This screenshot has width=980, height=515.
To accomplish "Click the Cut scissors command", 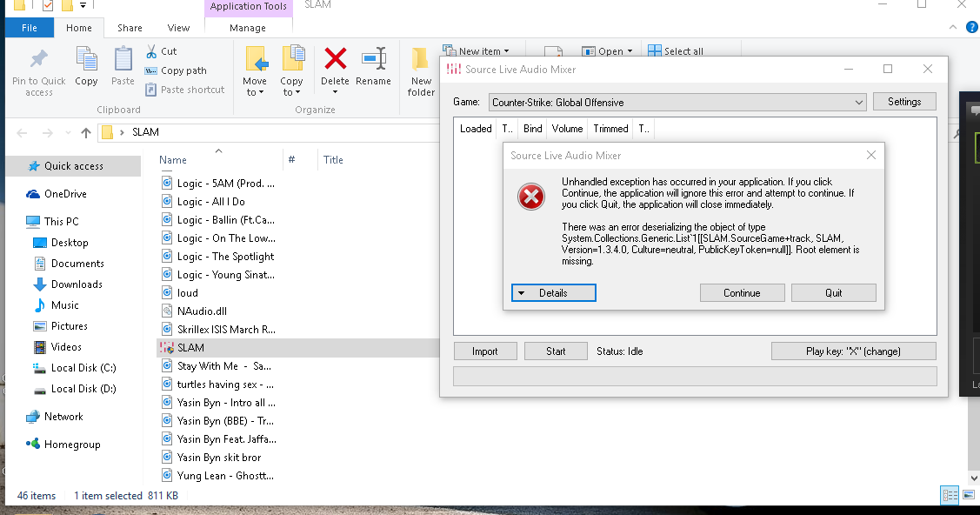I will point(161,51).
